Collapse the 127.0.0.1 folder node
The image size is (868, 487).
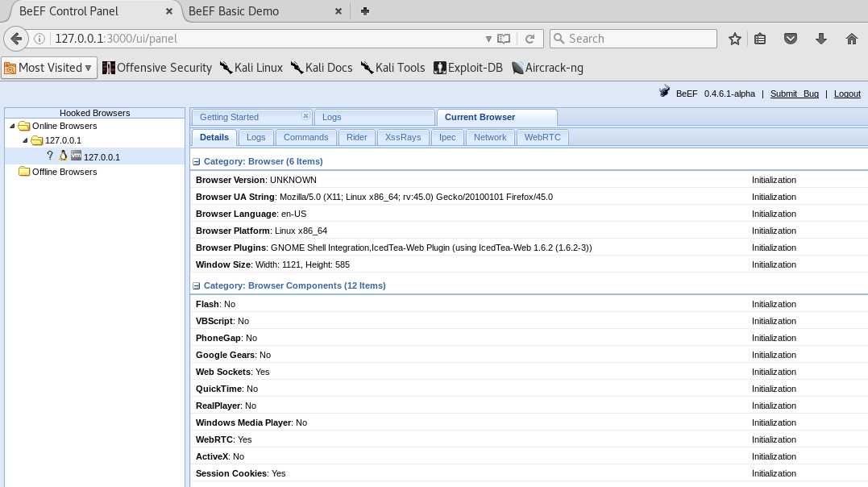tap(25, 141)
